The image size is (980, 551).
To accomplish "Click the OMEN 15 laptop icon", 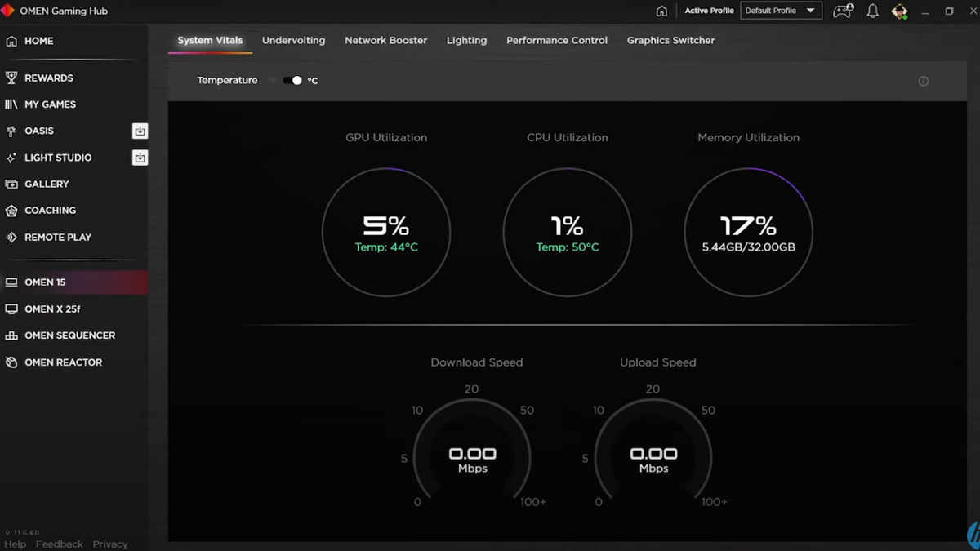I will pos(11,282).
